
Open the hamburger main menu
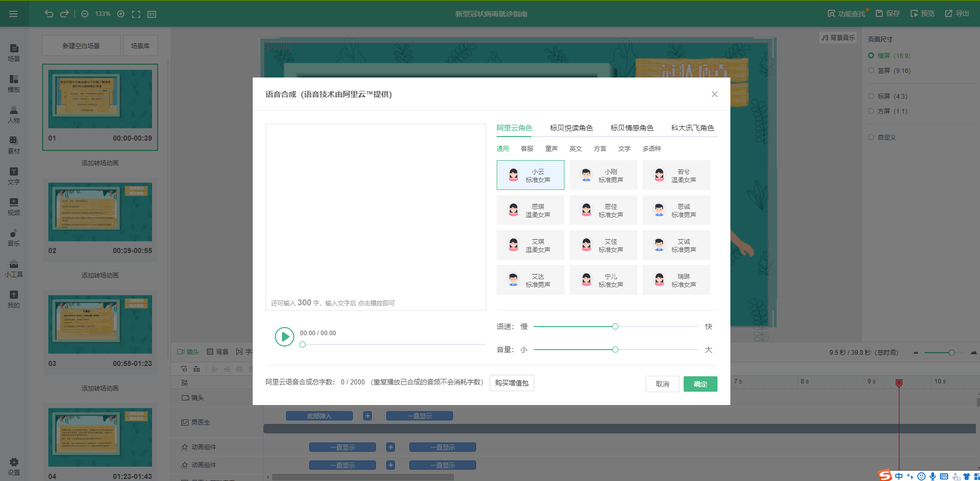tap(13, 14)
